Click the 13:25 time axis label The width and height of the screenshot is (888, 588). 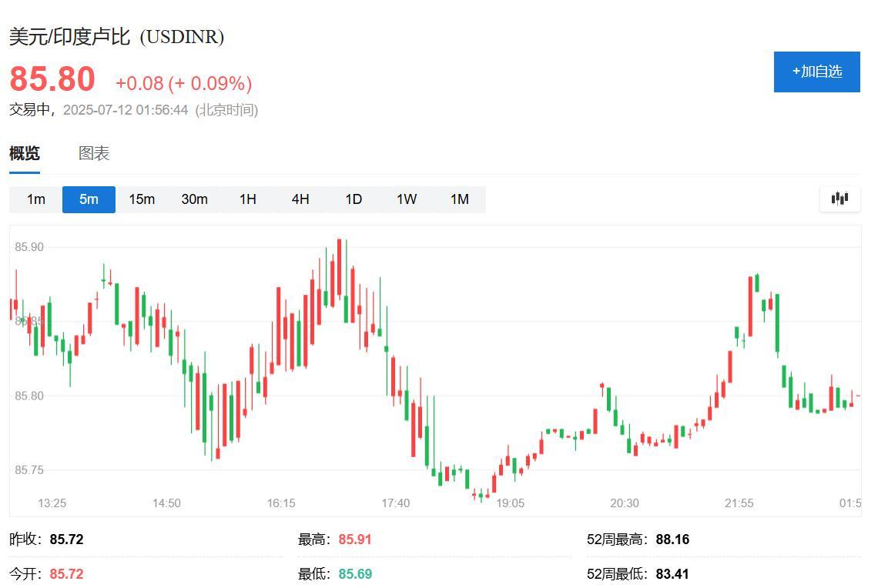coord(52,503)
